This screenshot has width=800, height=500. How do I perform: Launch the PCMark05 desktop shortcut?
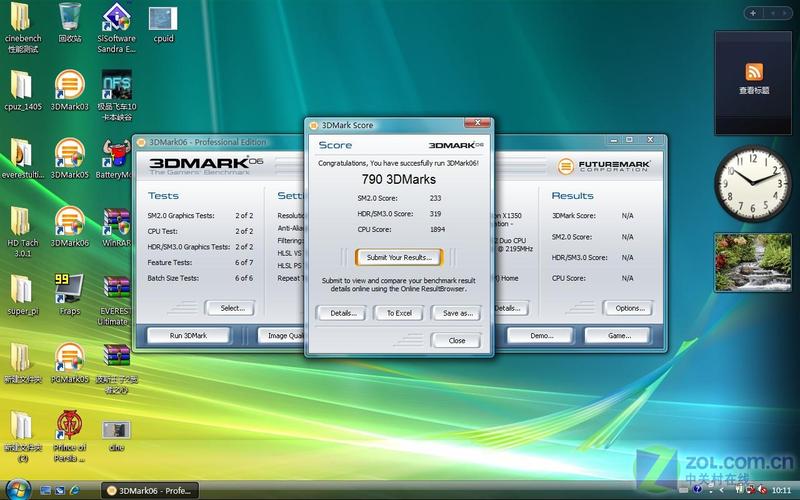[x=69, y=357]
